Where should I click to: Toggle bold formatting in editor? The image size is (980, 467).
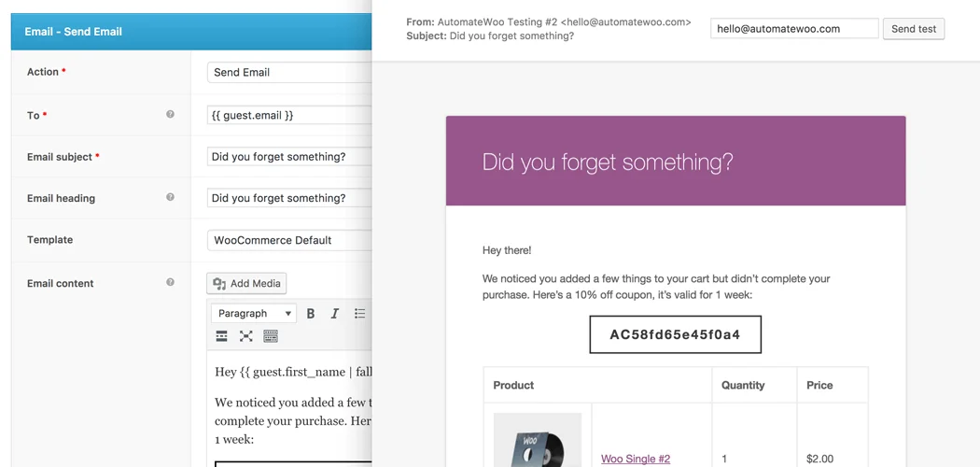coord(311,314)
